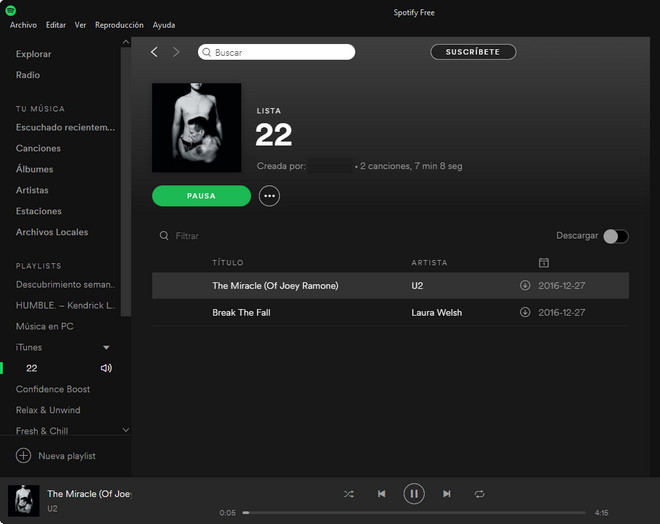
Task: Click U2 artist name in bottom bar
Action: click(x=52, y=508)
